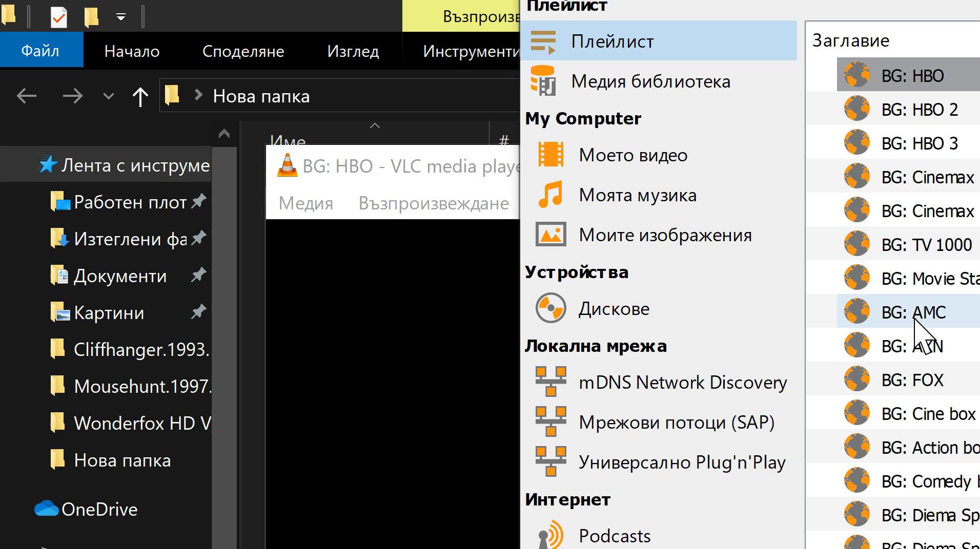Open the Медия menu in VLC
Screen dimensions: 980x549
305,203
